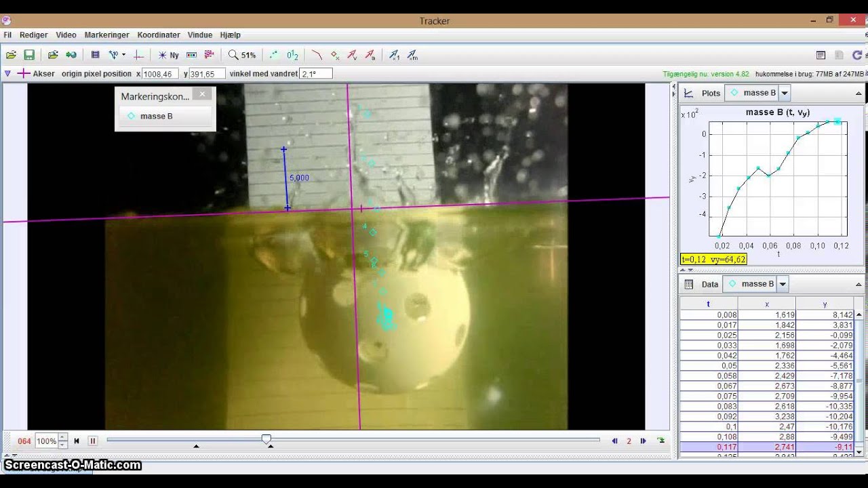Open the calibration tools dropdown arrow
868x488 pixels.
click(123, 55)
